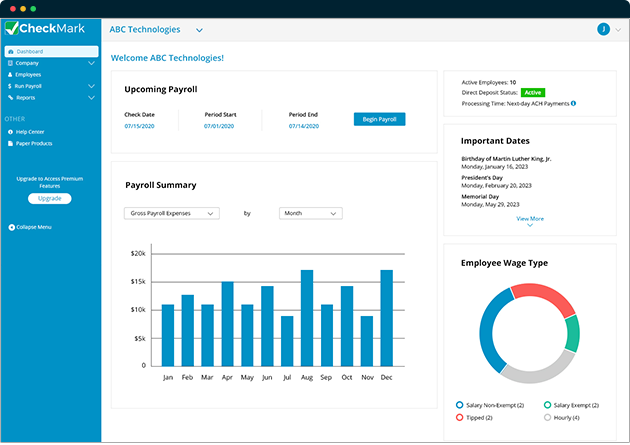
Task: Click the green Active status badge
Action: (x=533, y=92)
